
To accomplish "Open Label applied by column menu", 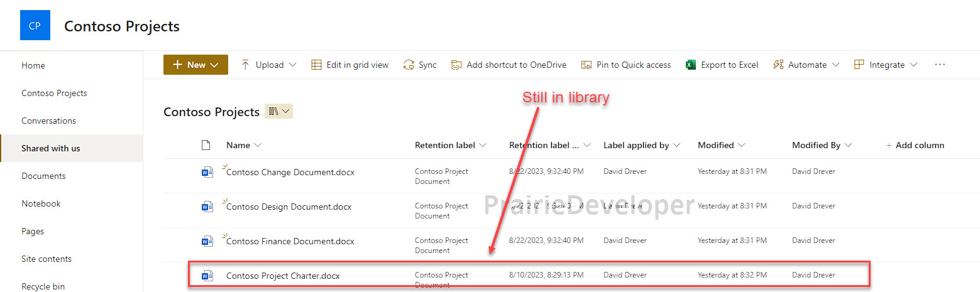I will pos(642,145).
